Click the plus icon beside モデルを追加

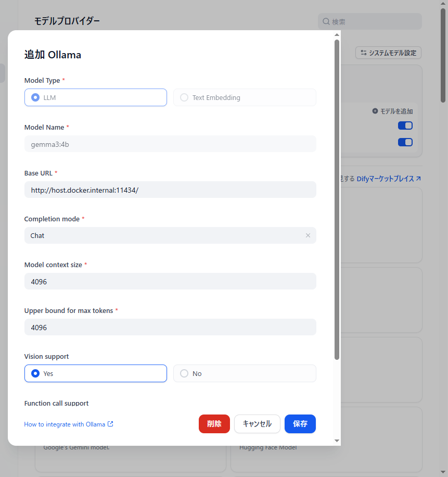(375, 111)
